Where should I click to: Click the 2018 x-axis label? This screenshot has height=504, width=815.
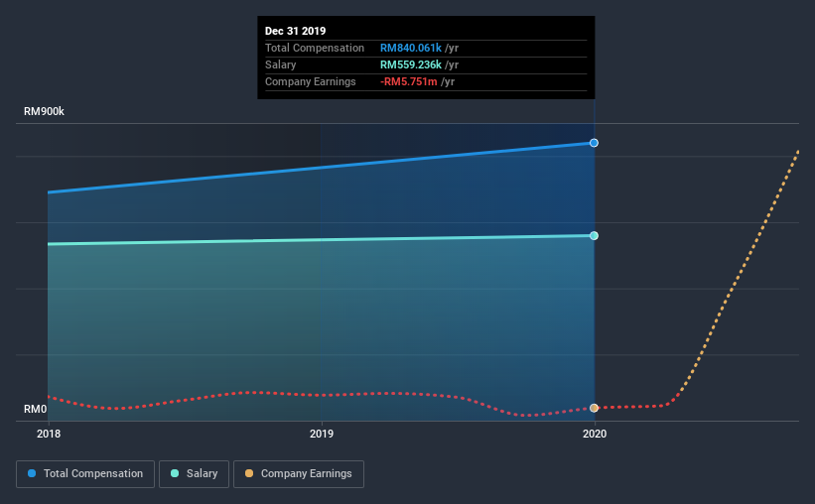coord(49,434)
